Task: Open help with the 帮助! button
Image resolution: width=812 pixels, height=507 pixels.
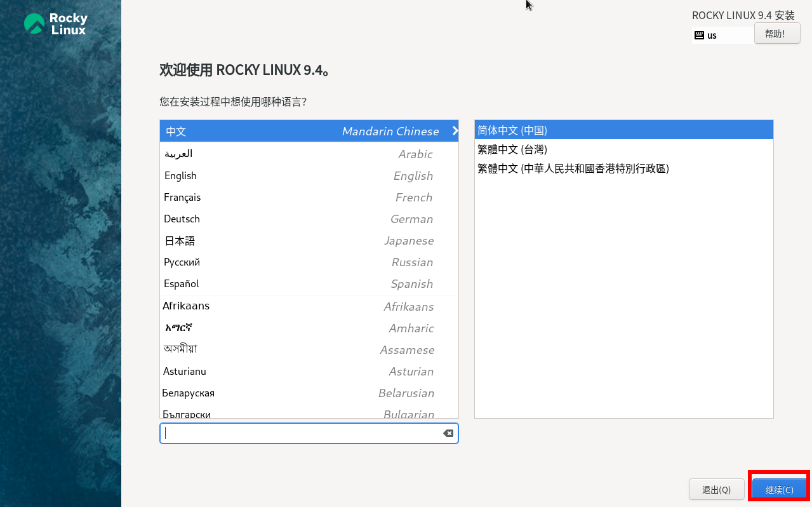Action: [x=777, y=34]
